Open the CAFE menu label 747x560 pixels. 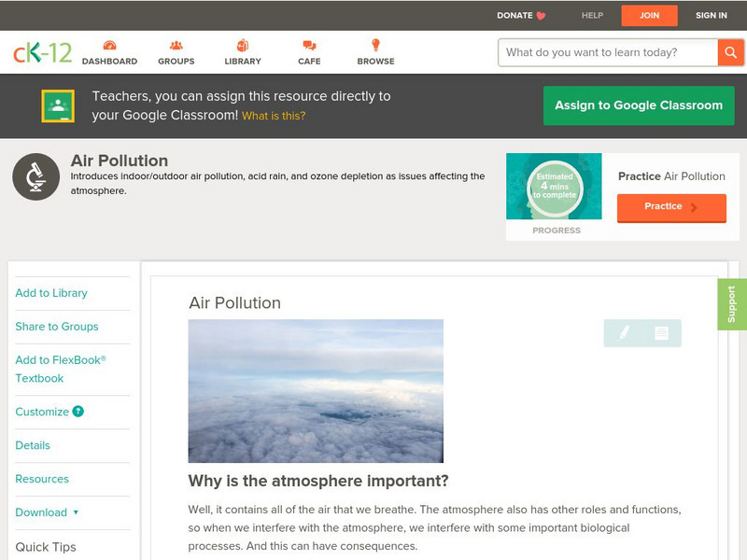click(309, 62)
